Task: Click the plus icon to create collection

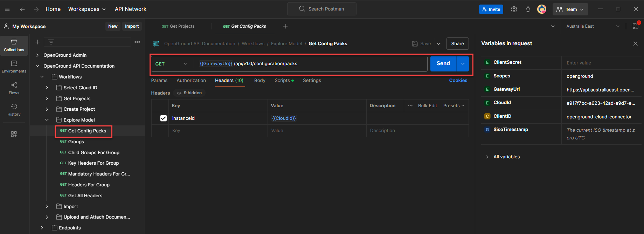Action: point(37,42)
